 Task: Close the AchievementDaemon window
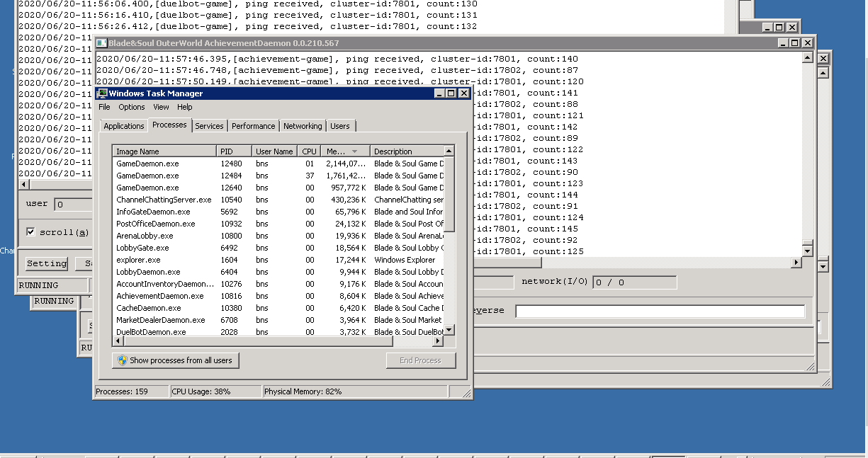806,43
